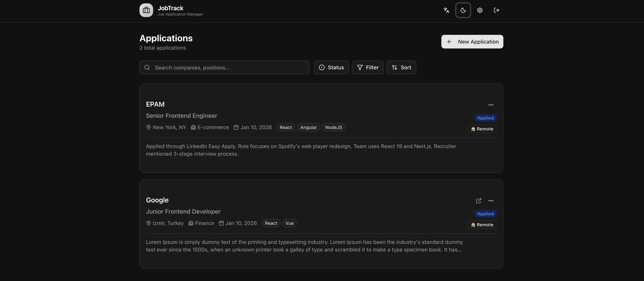This screenshot has width=644, height=281.
Task: Click the Google company title
Action: tap(157, 200)
